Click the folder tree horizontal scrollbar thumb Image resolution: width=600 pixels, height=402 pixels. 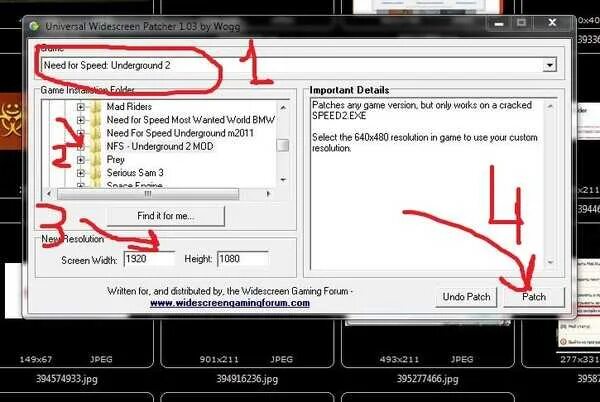point(148,194)
